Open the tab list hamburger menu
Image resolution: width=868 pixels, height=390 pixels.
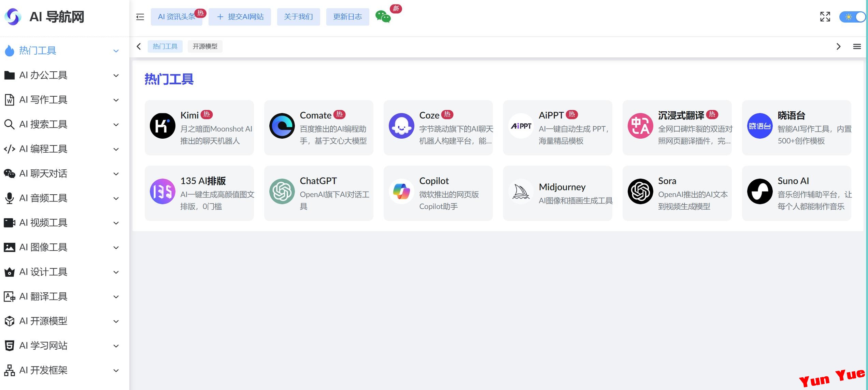tap(857, 46)
